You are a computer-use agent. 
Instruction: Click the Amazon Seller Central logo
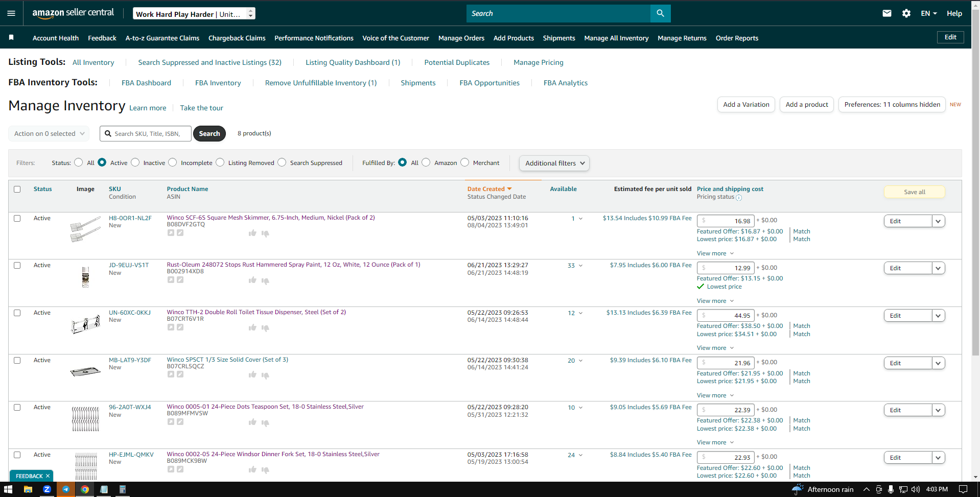pyautogui.click(x=73, y=13)
